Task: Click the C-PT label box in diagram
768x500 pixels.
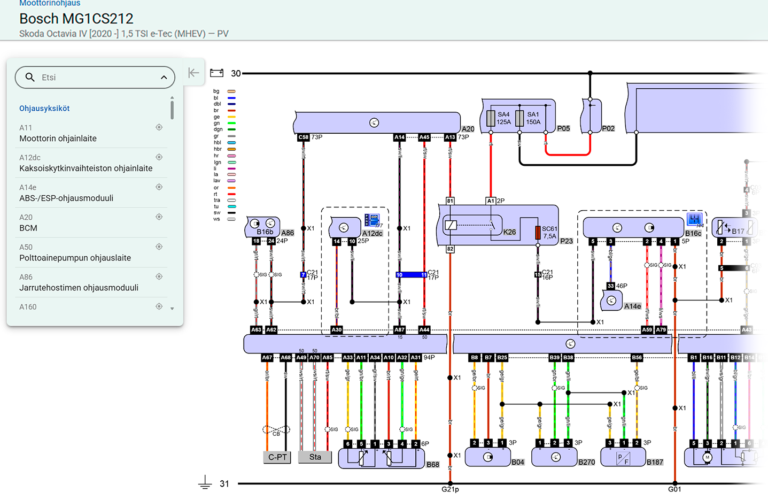Action: pos(277,457)
